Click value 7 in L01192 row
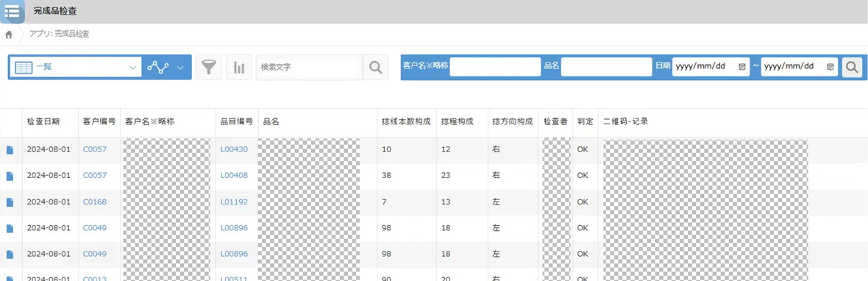 point(384,202)
